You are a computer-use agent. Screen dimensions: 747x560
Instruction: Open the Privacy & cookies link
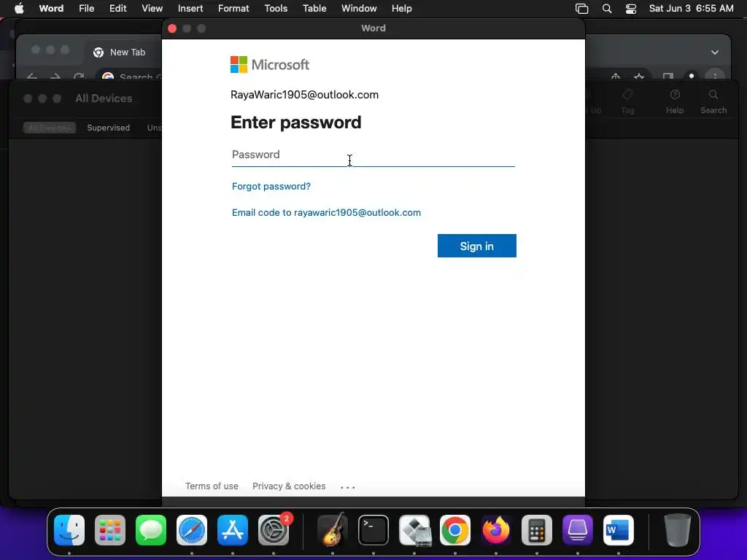click(x=289, y=486)
